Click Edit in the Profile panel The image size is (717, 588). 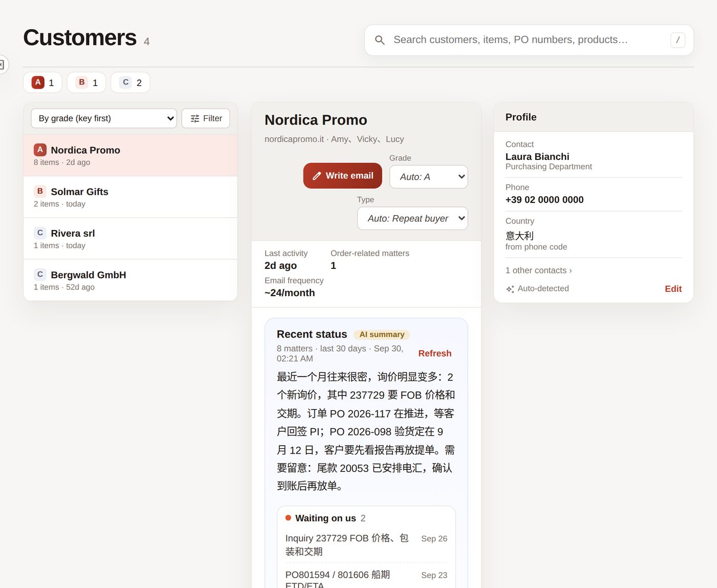pos(673,289)
